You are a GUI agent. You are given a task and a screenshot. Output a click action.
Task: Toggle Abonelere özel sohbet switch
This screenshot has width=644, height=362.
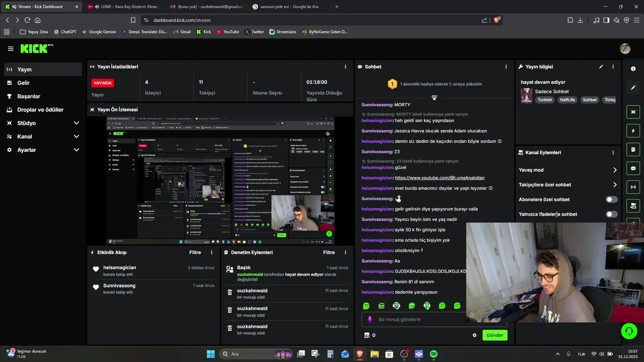pyautogui.click(x=611, y=200)
